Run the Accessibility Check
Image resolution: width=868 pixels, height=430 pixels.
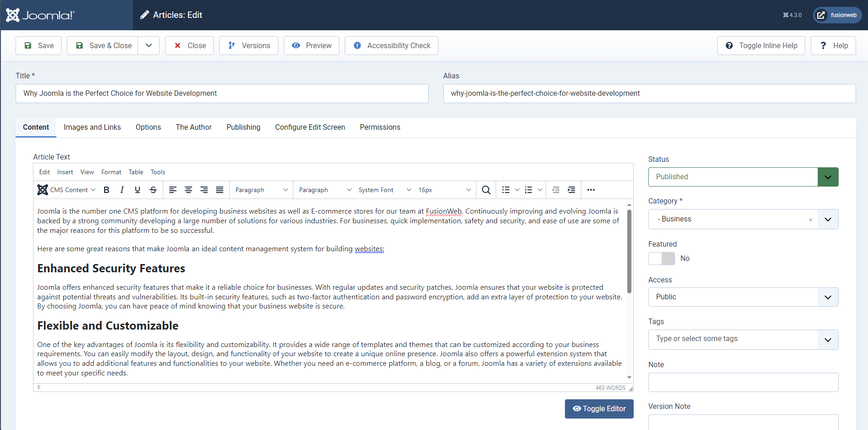pyautogui.click(x=391, y=46)
